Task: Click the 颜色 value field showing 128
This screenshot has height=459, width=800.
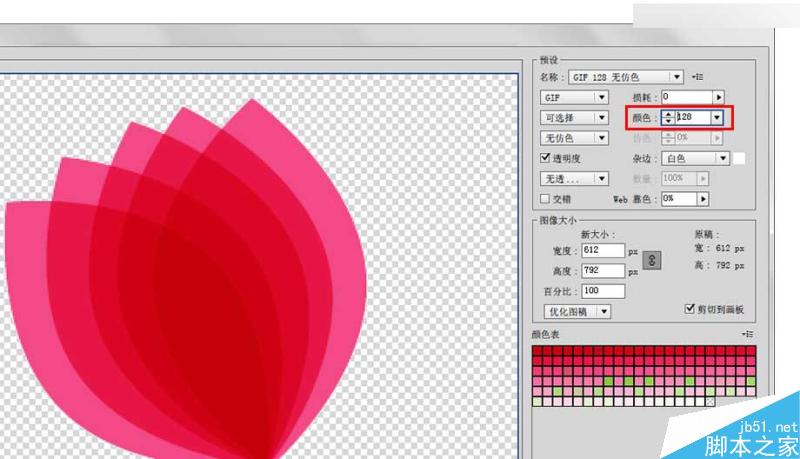Action: point(692,118)
